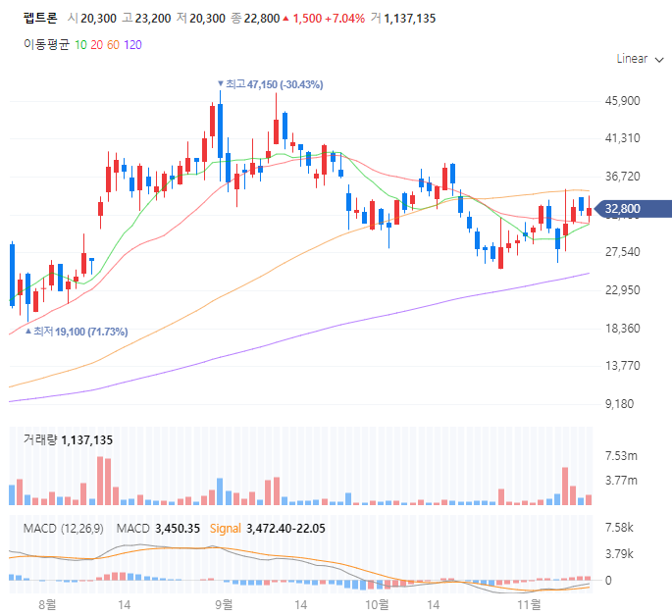Click the 8월 date axis label
Screen dimensions: 672x616
coord(47,605)
